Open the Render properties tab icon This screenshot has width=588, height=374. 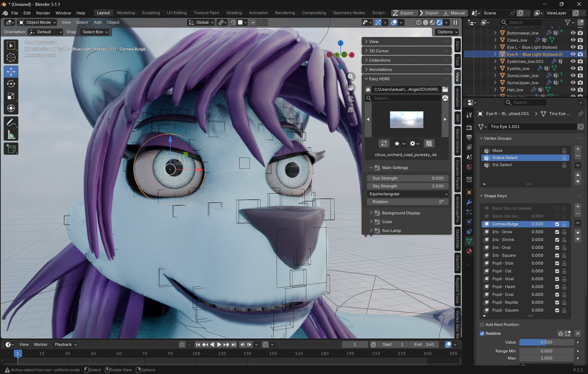pyautogui.click(x=469, y=127)
